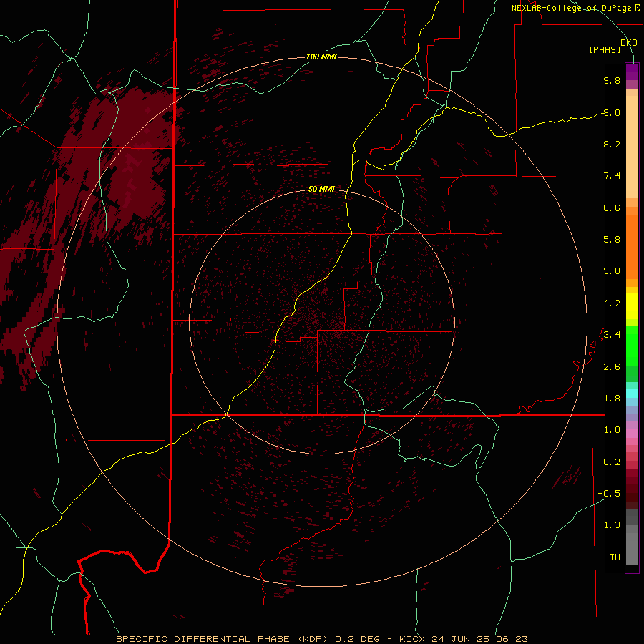Select the 100 NMI range ring label
Image resolution: width=644 pixels, height=644 pixels.
[321, 57]
